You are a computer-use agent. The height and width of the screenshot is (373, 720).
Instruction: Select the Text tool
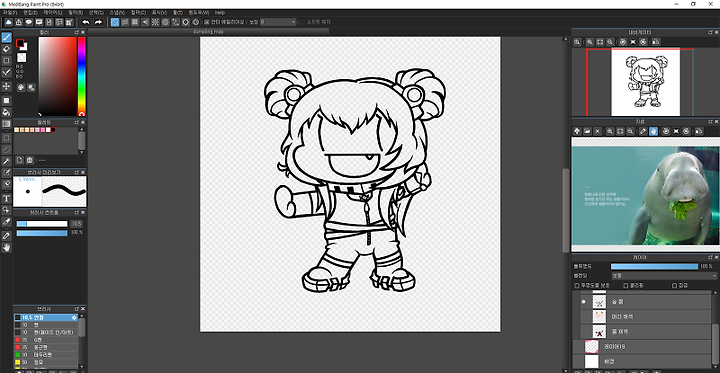pyautogui.click(x=6, y=198)
